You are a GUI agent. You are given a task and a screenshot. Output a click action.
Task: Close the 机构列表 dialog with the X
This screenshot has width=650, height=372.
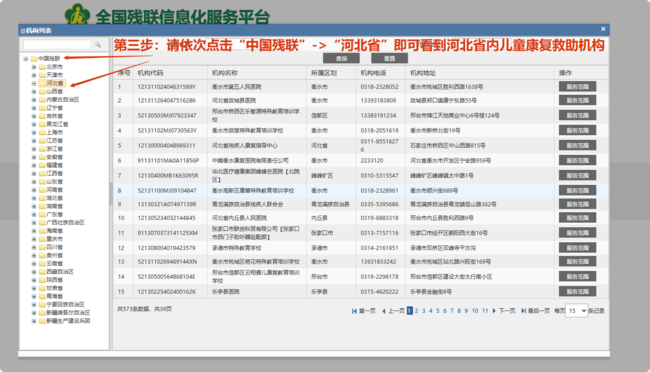tap(603, 29)
